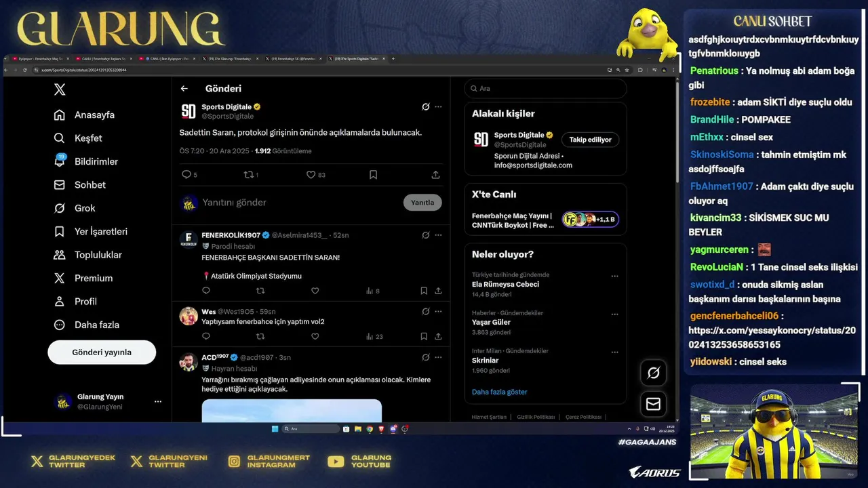Open options for Ela Rümeysa Cebeci trend

point(614,276)
